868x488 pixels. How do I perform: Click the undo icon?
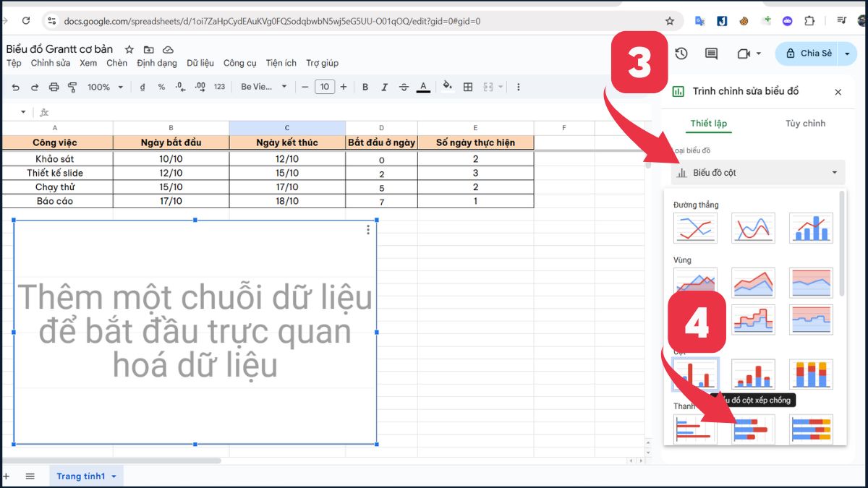tap(16, 87)
